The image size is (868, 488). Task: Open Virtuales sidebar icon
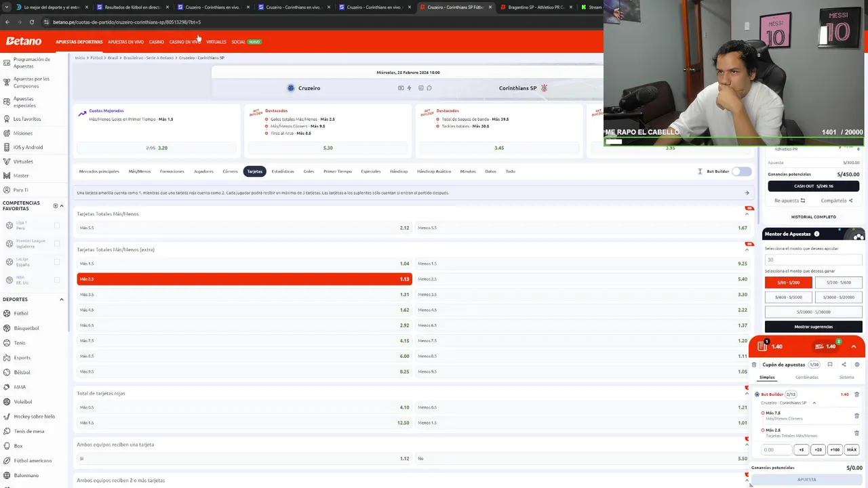click(x=6, y=162)
